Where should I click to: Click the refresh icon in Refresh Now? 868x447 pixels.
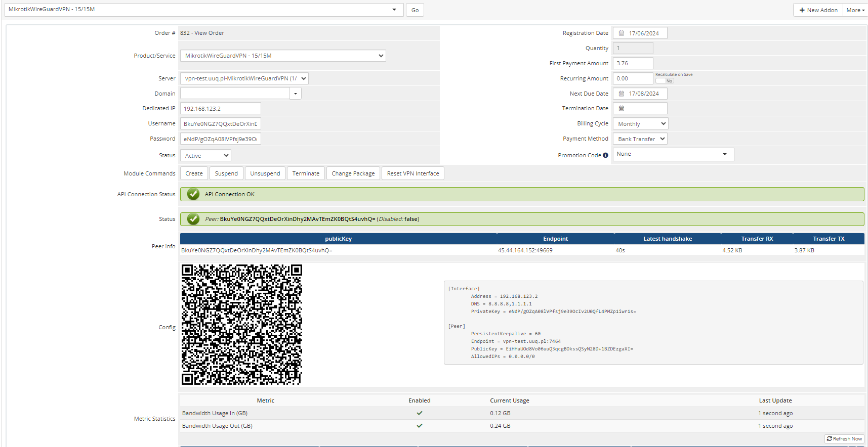click(830, 439)
